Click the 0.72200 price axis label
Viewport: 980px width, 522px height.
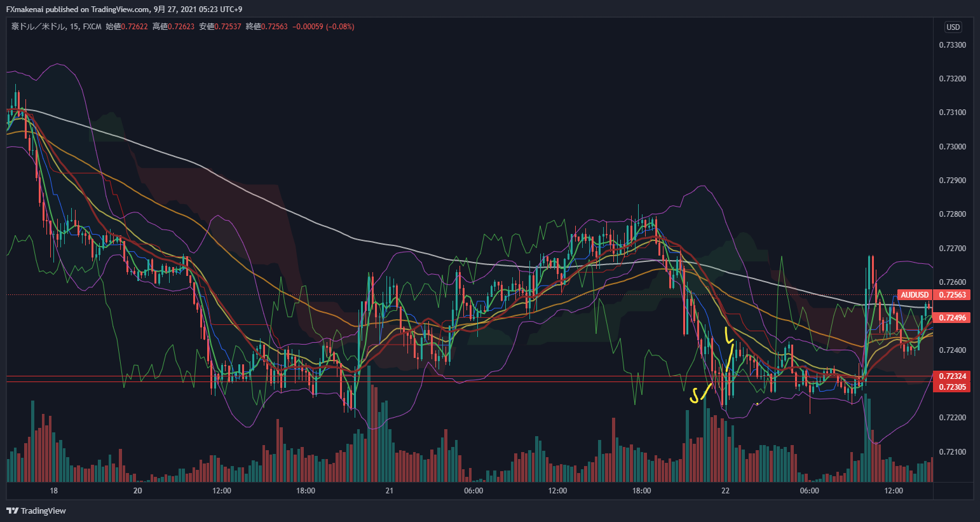click(952, 418)
